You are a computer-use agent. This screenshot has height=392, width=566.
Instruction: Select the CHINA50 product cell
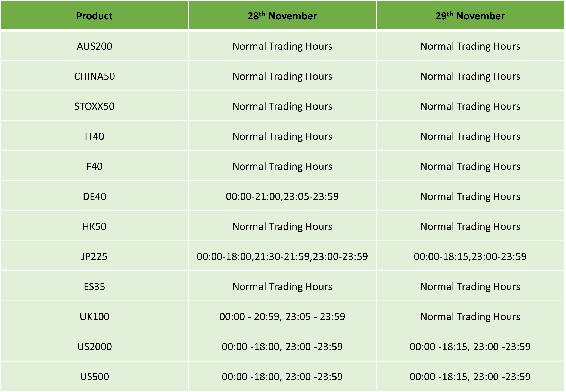click(94, 76)
